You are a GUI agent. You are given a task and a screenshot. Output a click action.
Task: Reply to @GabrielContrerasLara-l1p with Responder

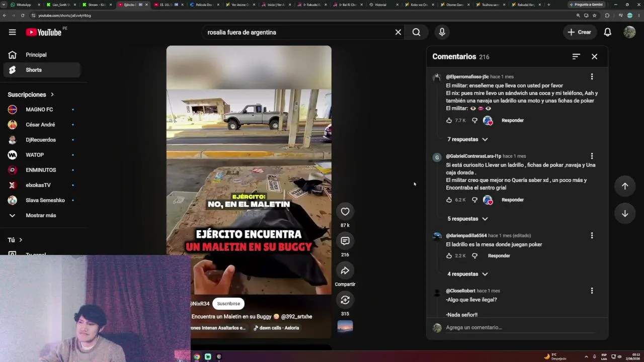tap(513, 200)
